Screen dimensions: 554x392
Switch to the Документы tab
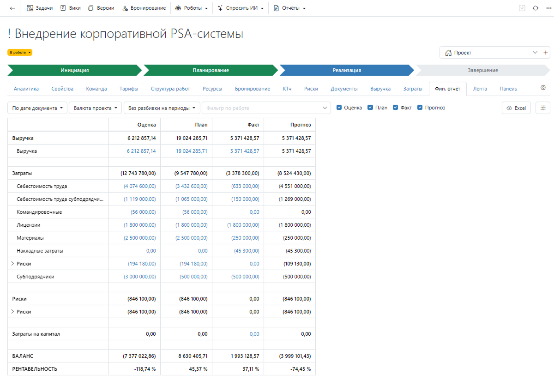344,89
